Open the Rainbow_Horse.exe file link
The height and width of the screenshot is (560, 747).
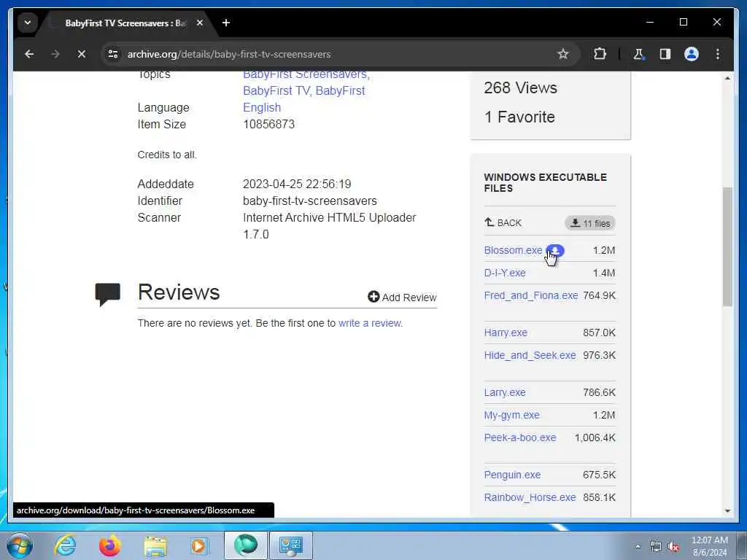pyautogui.click(x=530, y=497)
